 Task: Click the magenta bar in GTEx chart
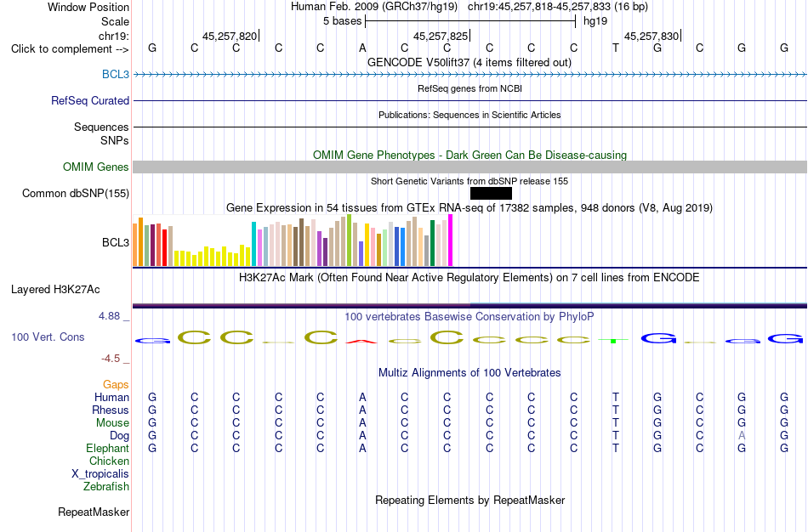pos(451,241)
